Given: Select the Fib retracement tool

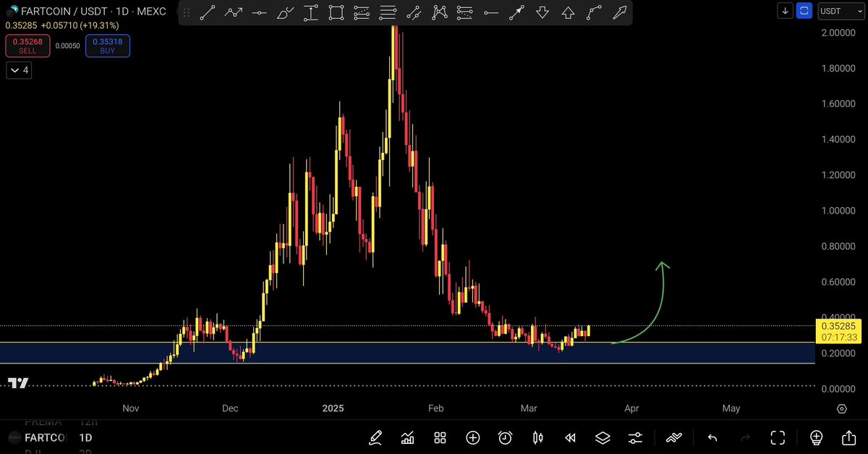Looking at the screenshot, I should click(362, 12).
